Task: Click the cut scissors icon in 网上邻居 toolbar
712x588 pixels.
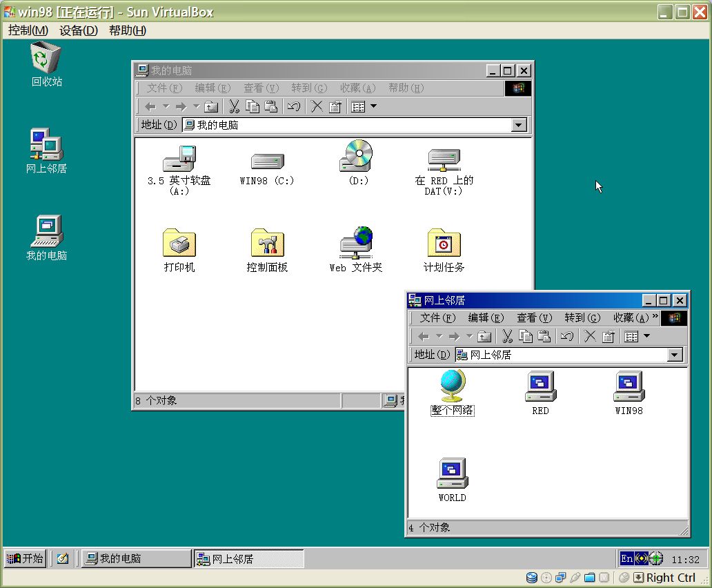Action: 507,336
